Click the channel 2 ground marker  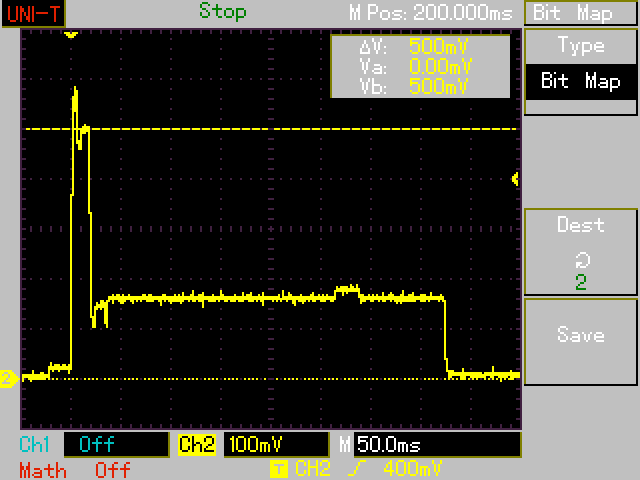point(9,379)
